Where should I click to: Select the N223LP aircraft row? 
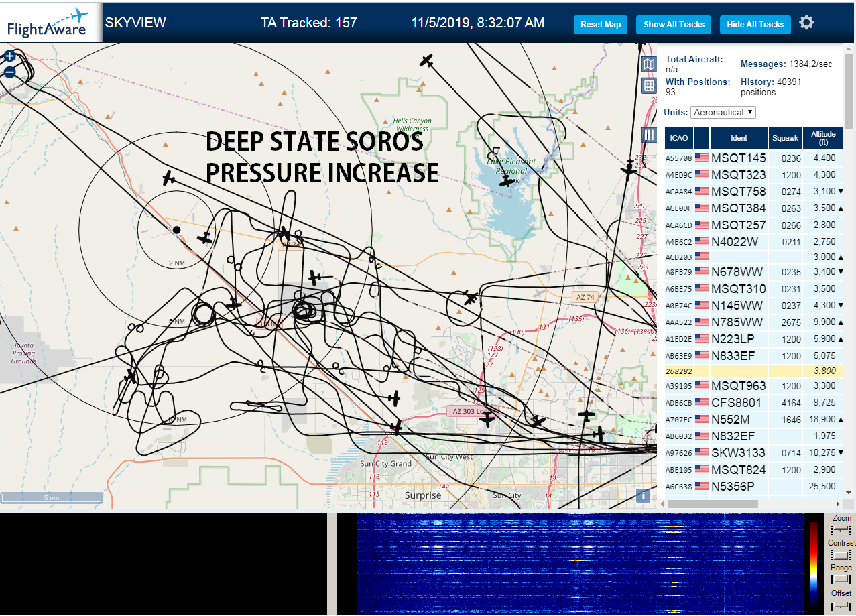(x=753, y=338)
